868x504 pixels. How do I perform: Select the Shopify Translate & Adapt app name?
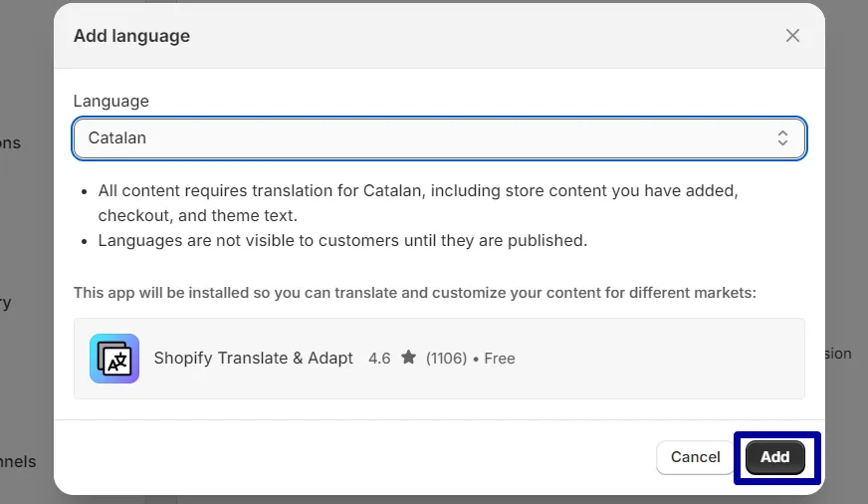[254, 359]
